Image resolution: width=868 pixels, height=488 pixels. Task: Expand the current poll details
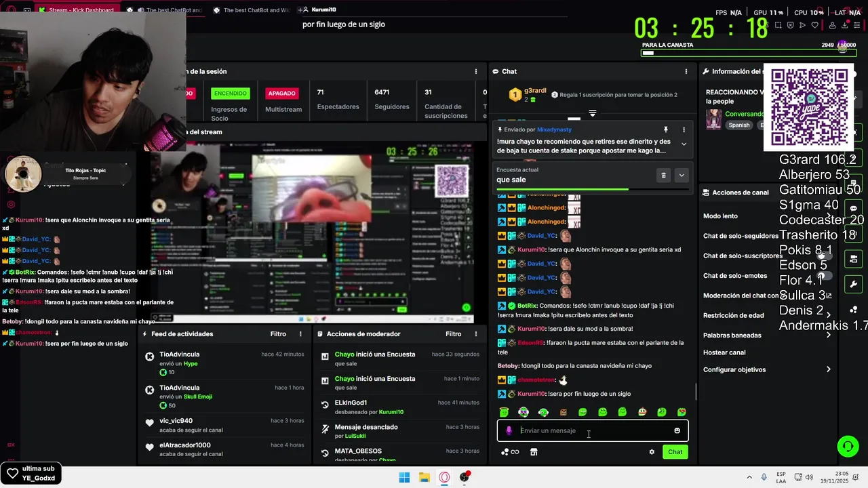[682, 175]
